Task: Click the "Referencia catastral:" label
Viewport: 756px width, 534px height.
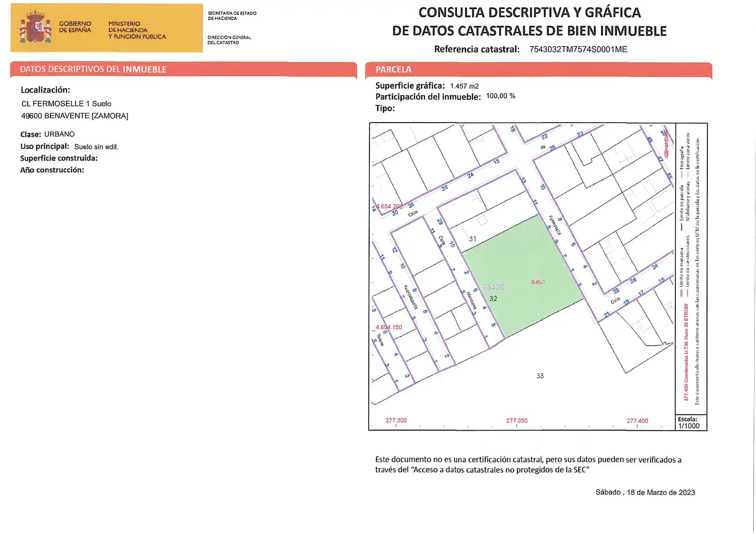Action: pyautogui.click(x=477, y=49)
